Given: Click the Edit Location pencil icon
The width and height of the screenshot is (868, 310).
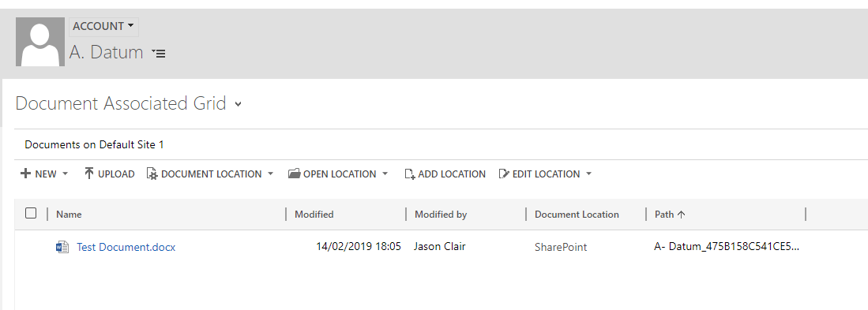Looking at the screenshot, I should (x=504, y=174).
